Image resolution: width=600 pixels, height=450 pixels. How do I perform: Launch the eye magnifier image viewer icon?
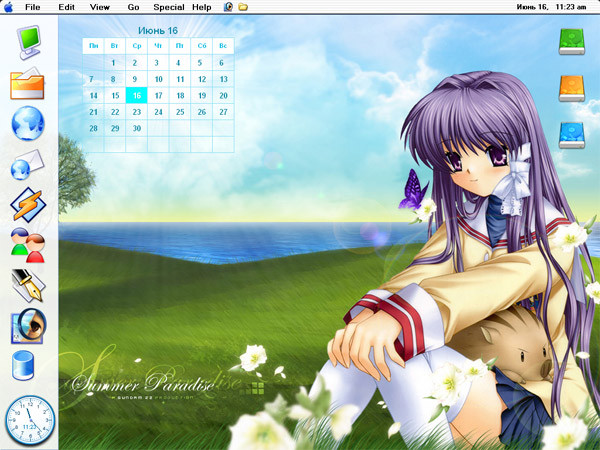[x=29, y=326]
